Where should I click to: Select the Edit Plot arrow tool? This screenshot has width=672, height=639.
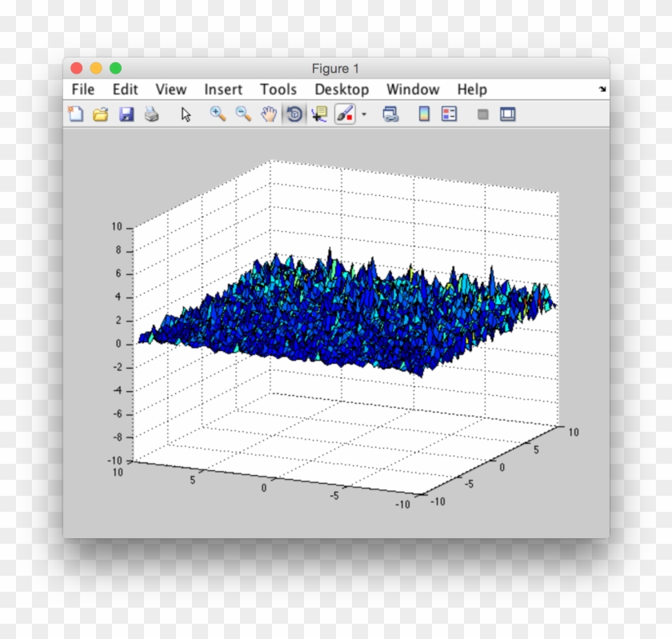pos(185,114)
